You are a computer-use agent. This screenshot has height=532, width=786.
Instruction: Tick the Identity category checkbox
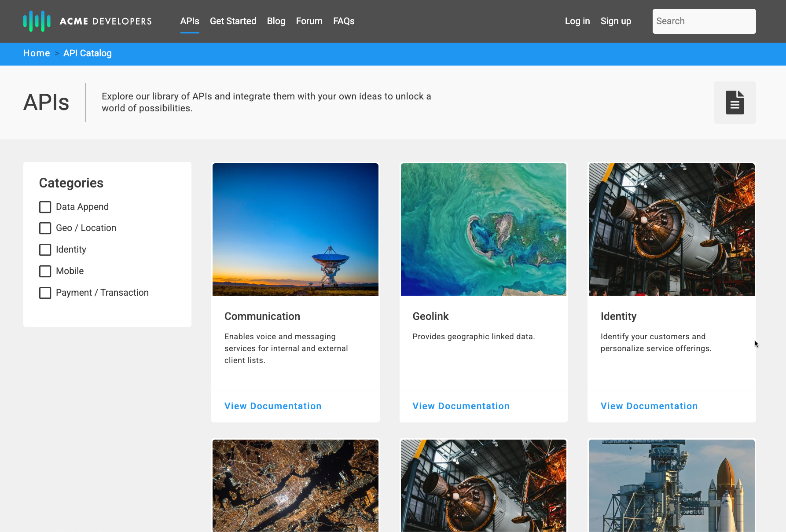click(x=45, y=249)
